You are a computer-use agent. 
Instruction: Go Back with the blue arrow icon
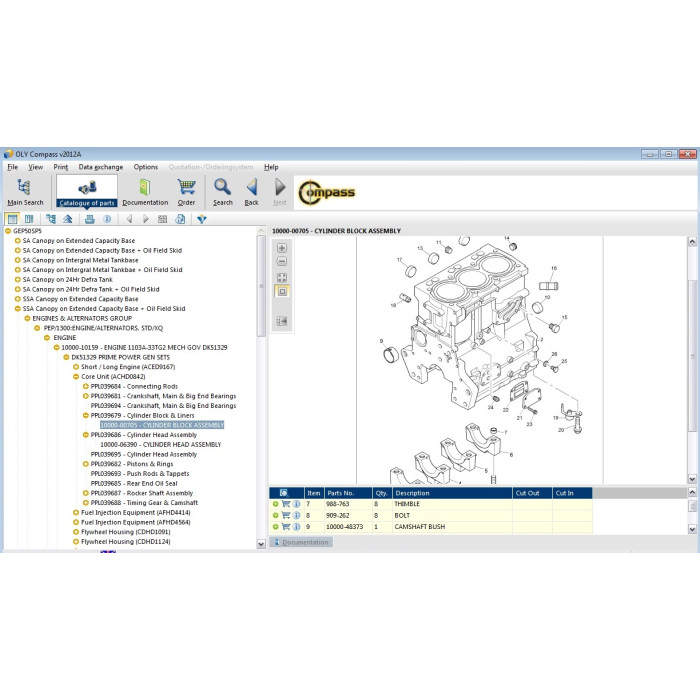coord(251,192)
